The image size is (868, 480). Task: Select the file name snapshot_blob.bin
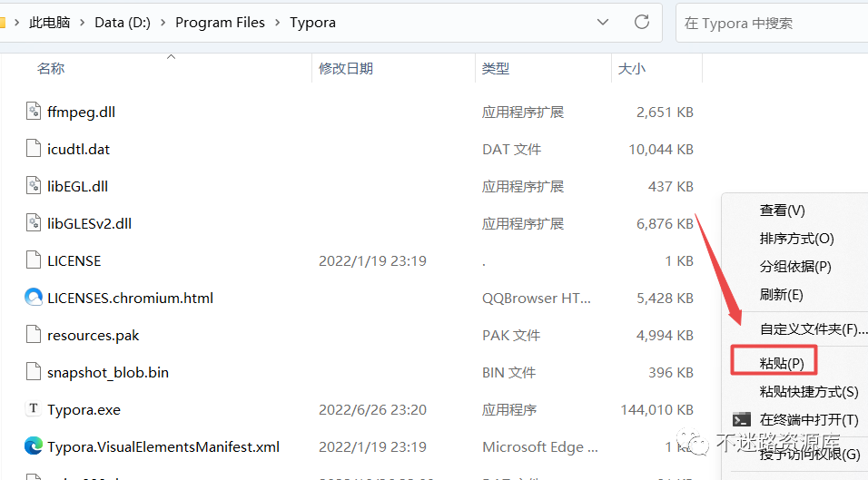click(108, 372)
